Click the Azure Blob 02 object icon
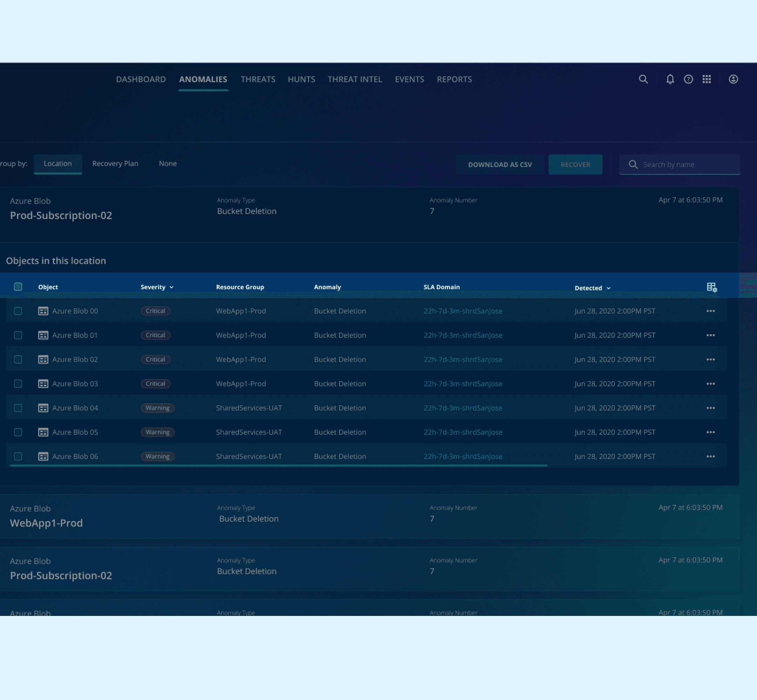757x700 pixels. 43,359
